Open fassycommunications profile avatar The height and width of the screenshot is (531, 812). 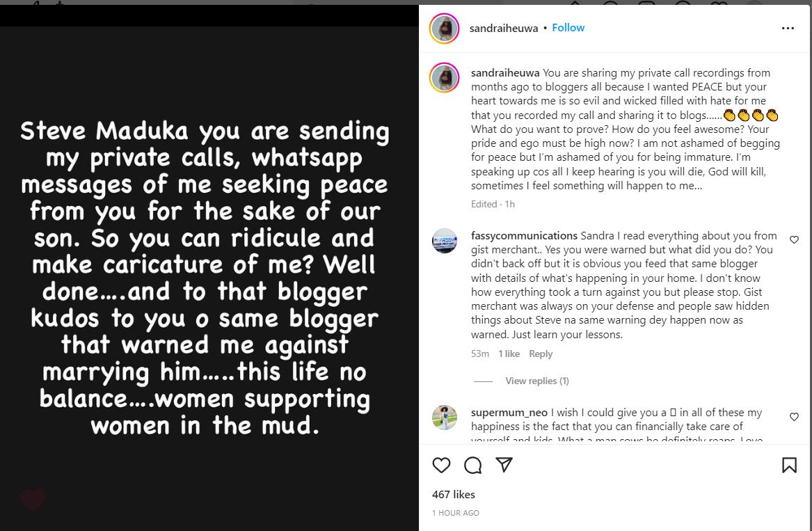pos(445,241)
